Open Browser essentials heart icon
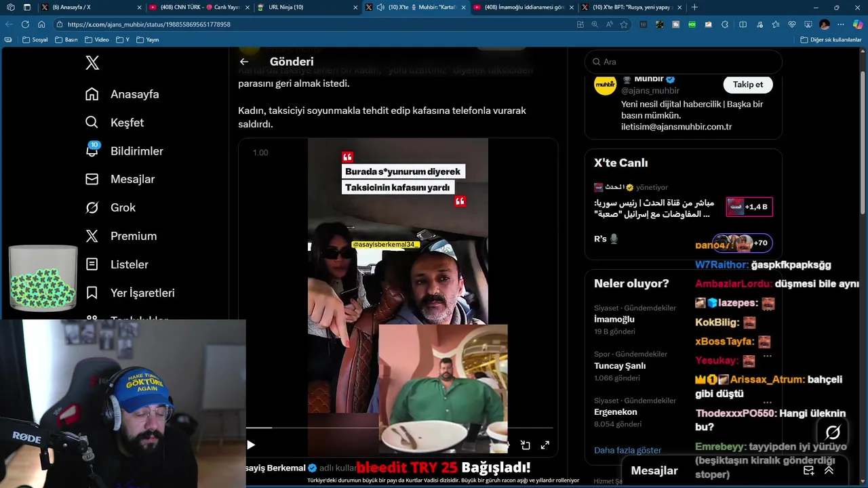The height and width of the screenshot is (488, 868). point(791,24)
